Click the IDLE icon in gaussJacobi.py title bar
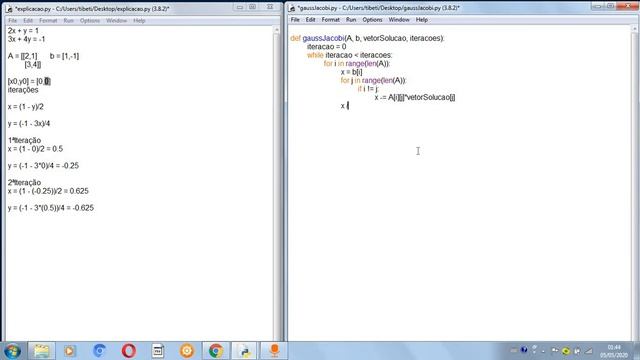The height and width of the screenshot is (360, 640). (x=292, y=8)
